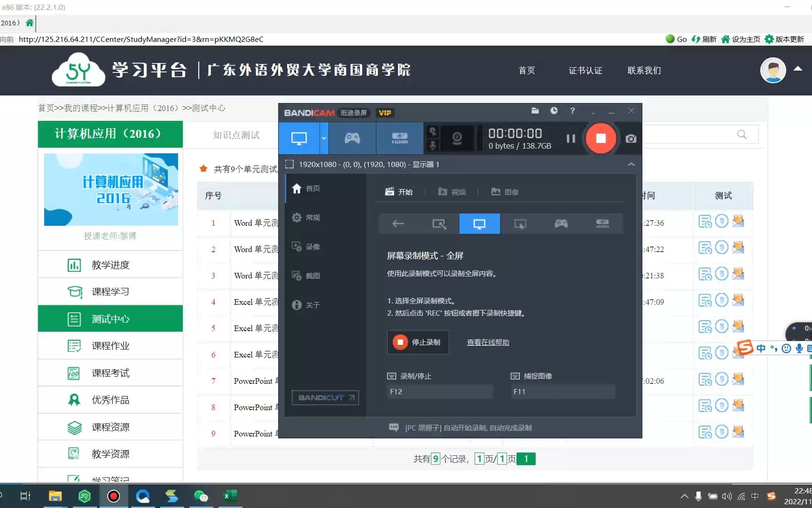Toggle microphone recording in Bandicam
This screenshot has width=812, height=508.
point(433,146)
